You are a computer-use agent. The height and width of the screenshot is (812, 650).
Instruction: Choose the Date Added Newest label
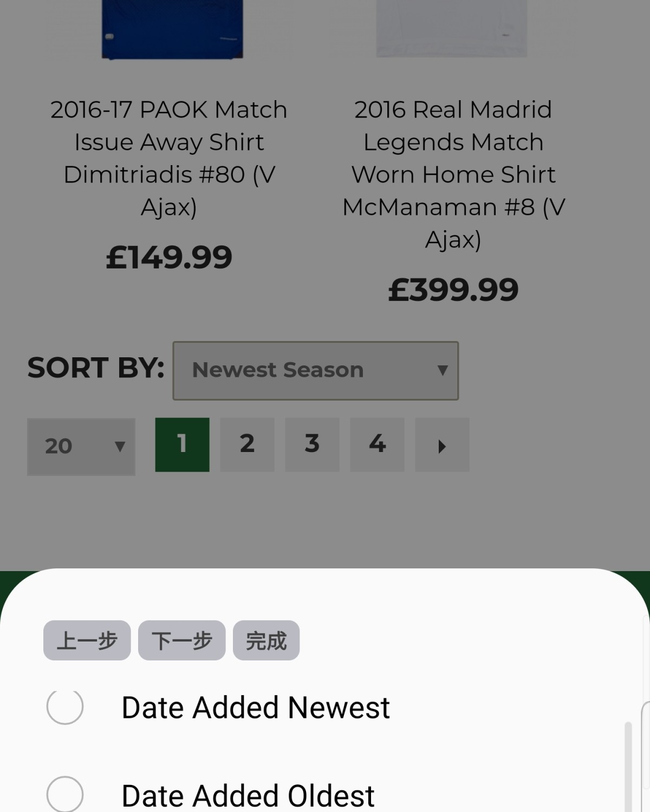coord(256,708)
